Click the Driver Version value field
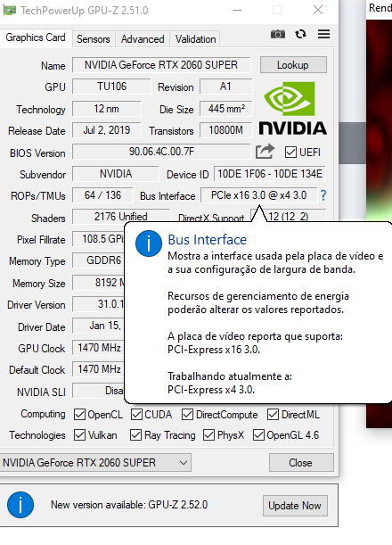The height and width of the screenshot is (545, 392). click(x=99, y=304)
